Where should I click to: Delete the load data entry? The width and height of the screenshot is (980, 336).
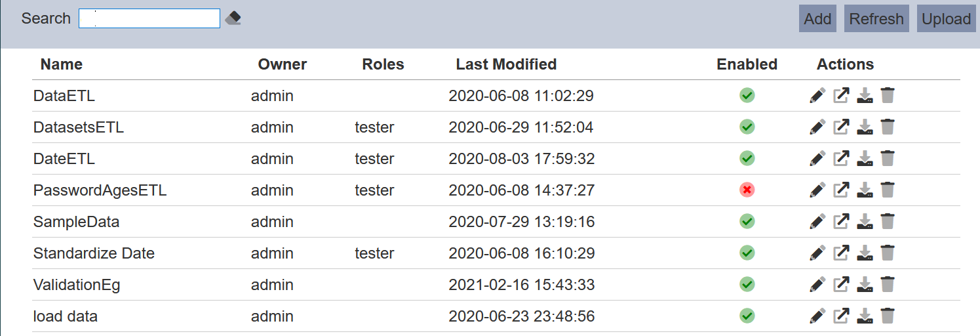(888, 316)
